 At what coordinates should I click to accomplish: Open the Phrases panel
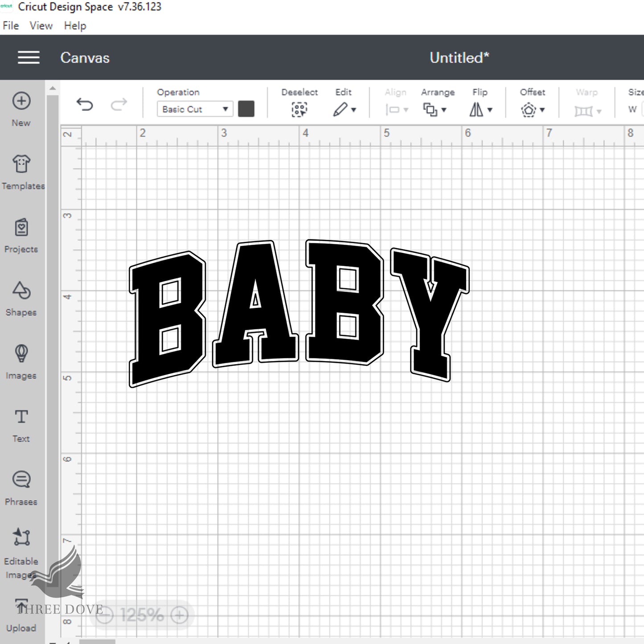pos(21,488)
